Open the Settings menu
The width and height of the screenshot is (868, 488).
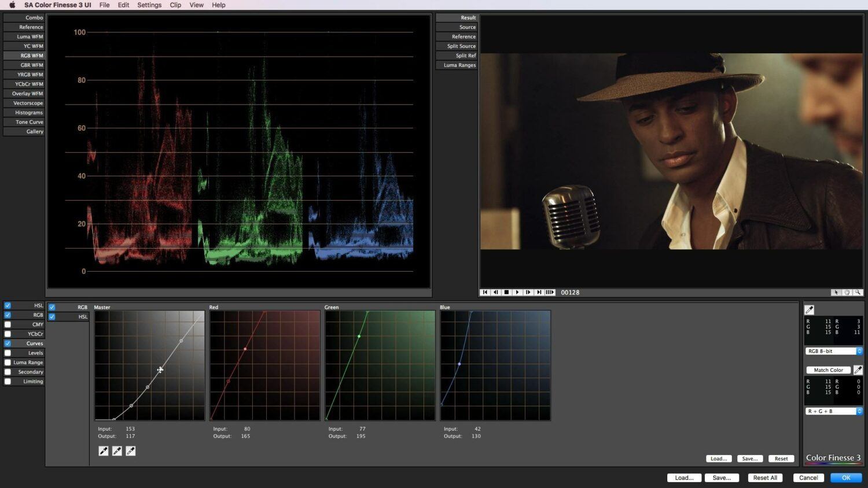point(149,5)
